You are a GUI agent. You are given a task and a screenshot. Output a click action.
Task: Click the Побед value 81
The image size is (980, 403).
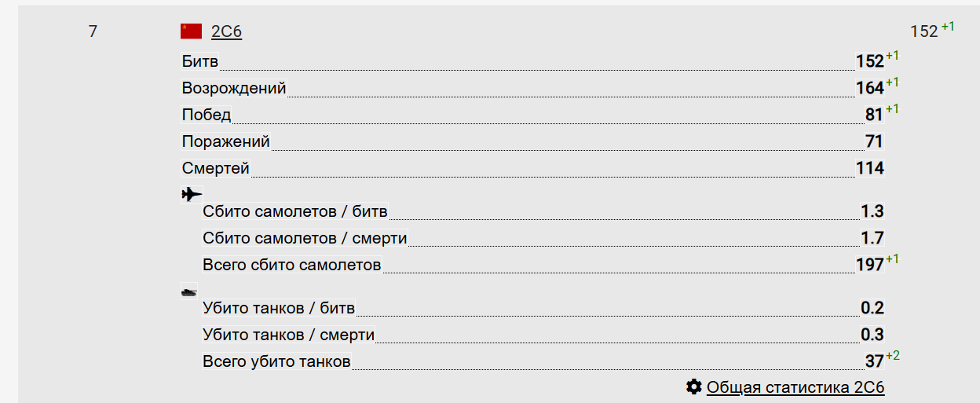[875, 115]
